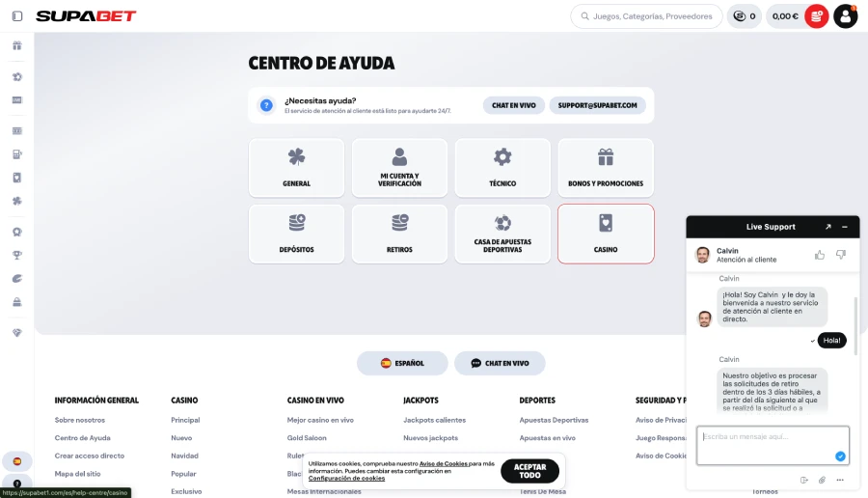Open the red deposit coins button
Image resolution: width=868 pixels, height=498 pixels.
[817, 16]
